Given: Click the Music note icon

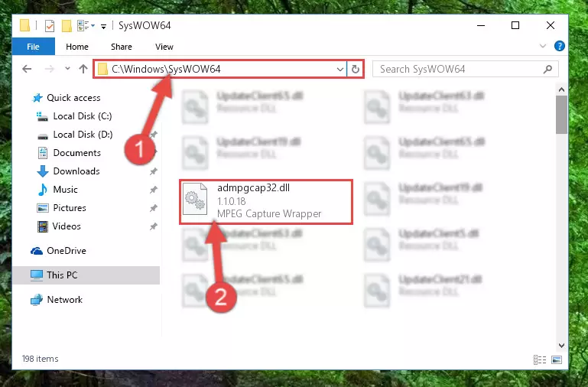Looking at the screenshot, I should (43, 190).
